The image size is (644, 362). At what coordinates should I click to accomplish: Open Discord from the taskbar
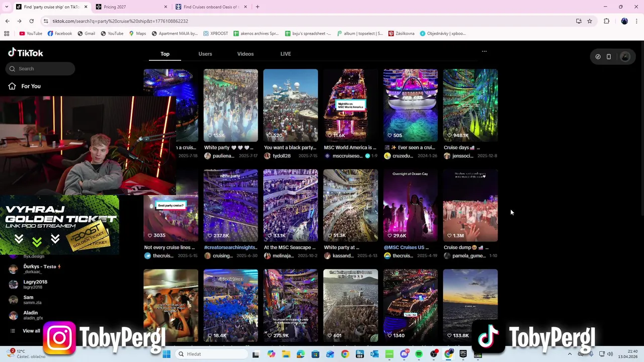tap(404, 354)
